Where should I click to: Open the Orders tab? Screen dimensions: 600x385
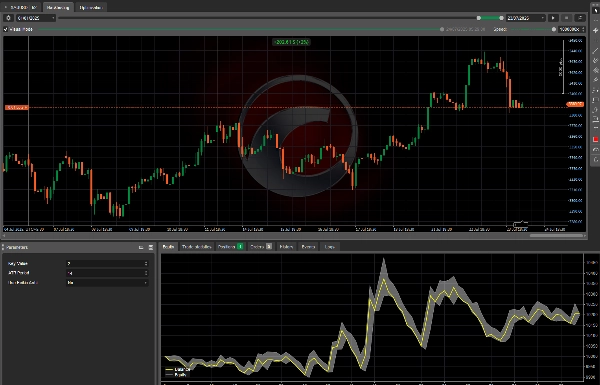point(261,247)
